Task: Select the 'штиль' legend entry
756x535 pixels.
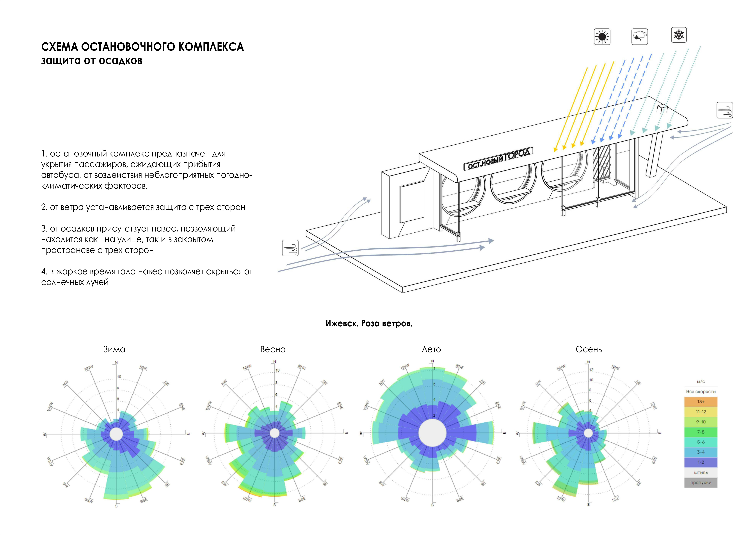Action: click(x=701, y=472)
